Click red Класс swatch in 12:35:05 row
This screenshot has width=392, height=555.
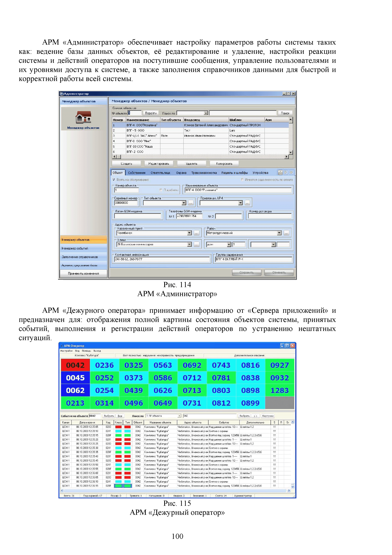pyautogui.click(x=118, y=427)
